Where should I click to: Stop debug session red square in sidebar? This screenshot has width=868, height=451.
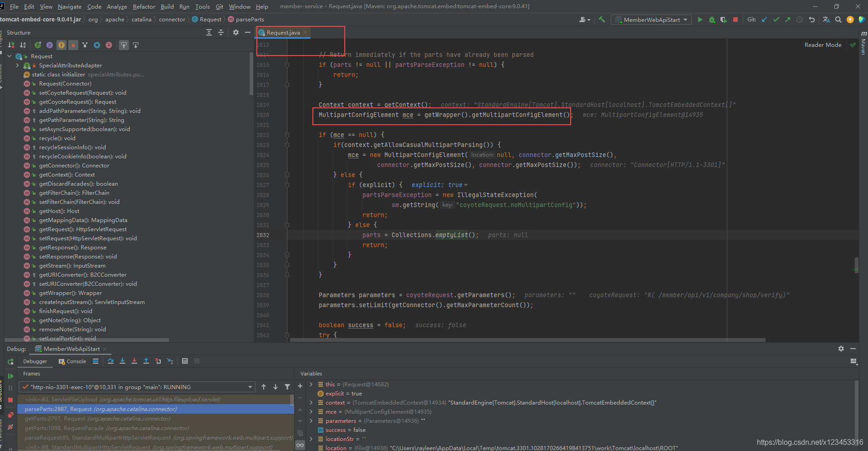tap(10, 400)
